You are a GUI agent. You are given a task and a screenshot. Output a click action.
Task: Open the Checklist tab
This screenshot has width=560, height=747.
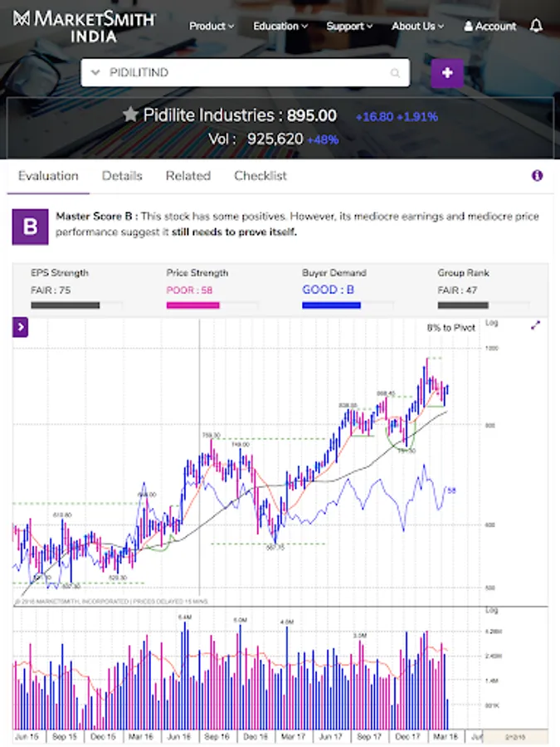[x=261, y=176]
